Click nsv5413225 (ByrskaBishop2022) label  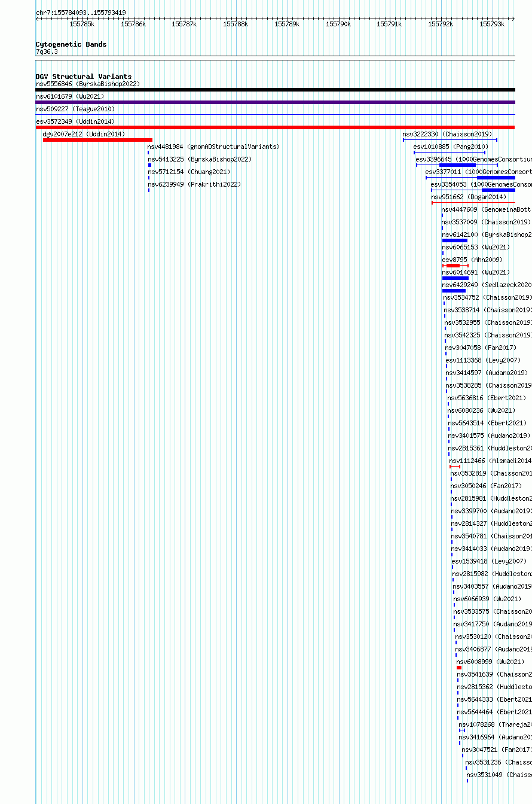tap(200, 159)
